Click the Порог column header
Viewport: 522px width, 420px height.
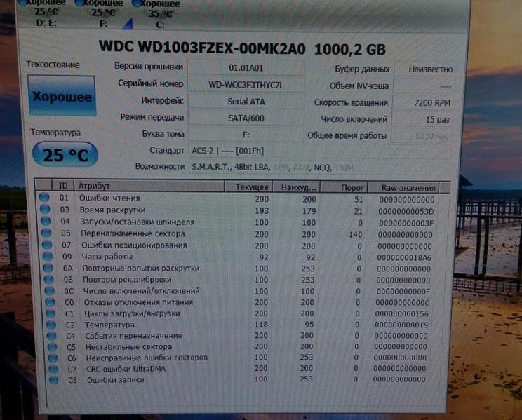click(344, 188)
